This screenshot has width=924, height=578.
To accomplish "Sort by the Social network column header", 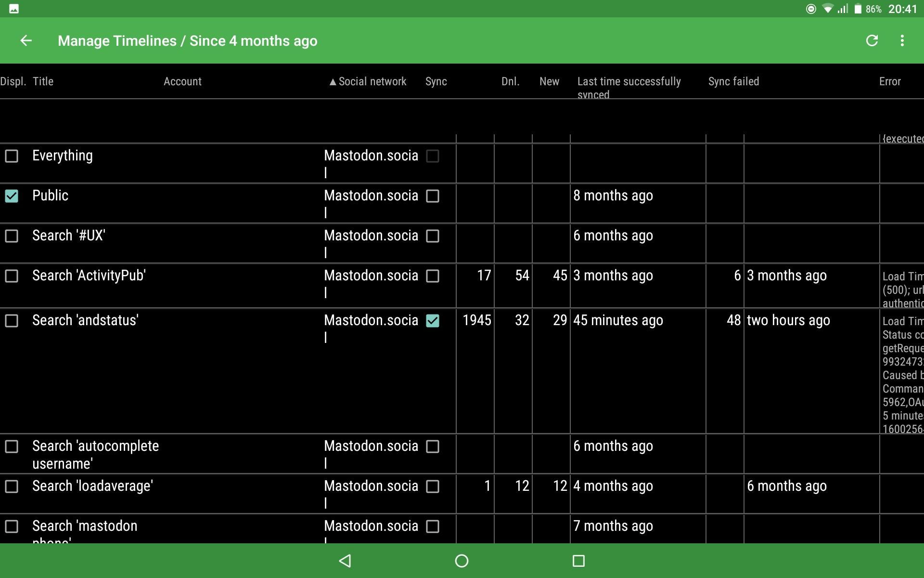I will [368, 81].
